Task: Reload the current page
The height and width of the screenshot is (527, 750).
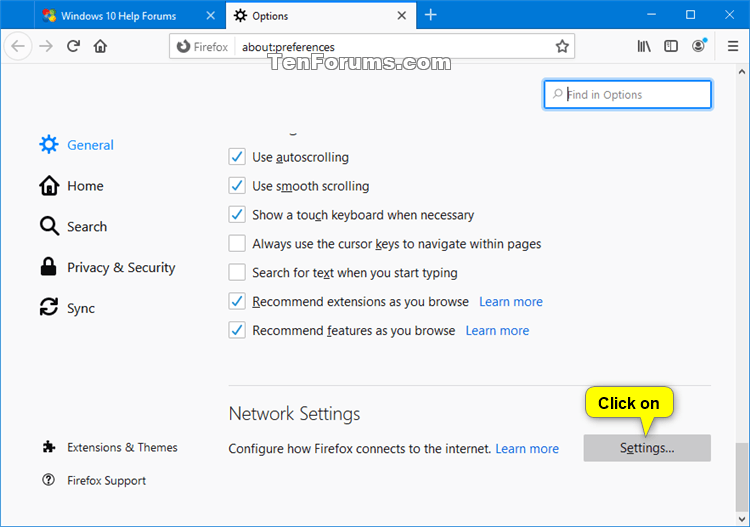Action: 73,46
